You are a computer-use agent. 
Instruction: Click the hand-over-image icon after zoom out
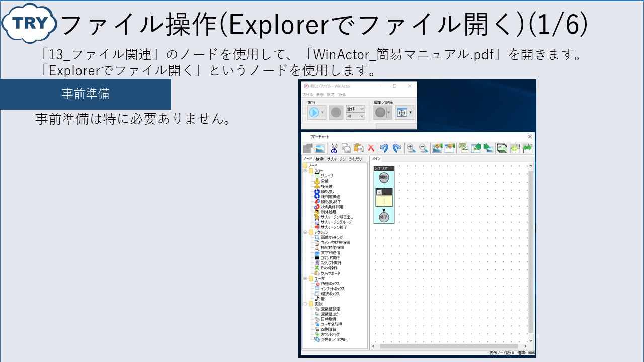(x=437, y=148)
